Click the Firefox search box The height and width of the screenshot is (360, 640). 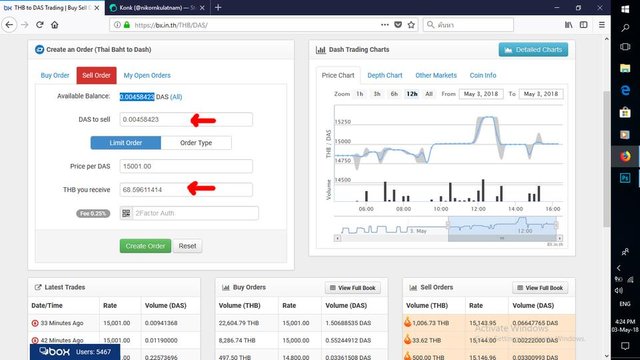pos(468,25)
